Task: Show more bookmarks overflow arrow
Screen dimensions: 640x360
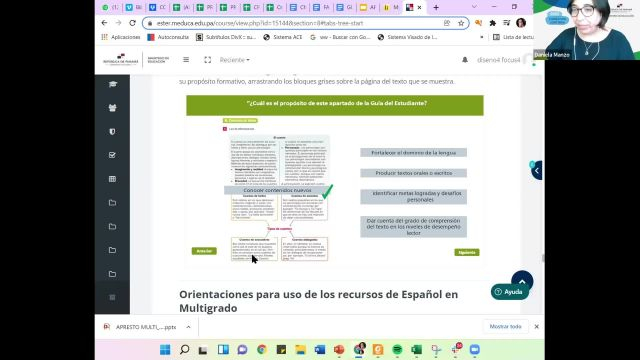Action: (x=482, y=37)
